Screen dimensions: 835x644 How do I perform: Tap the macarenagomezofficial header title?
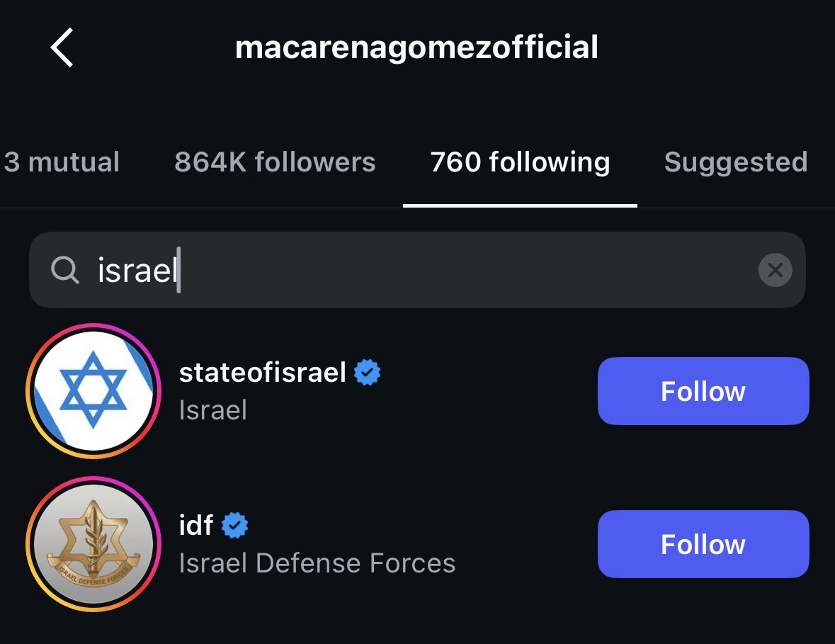[416, 47]
